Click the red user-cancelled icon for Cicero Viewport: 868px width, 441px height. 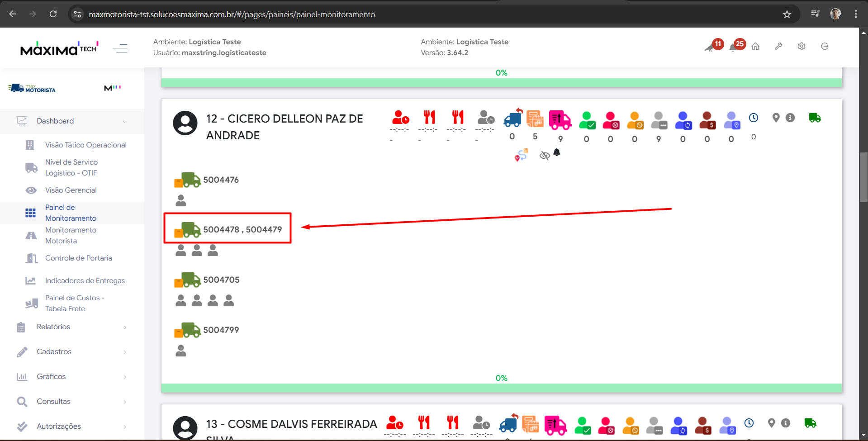[x=611, y=120]
